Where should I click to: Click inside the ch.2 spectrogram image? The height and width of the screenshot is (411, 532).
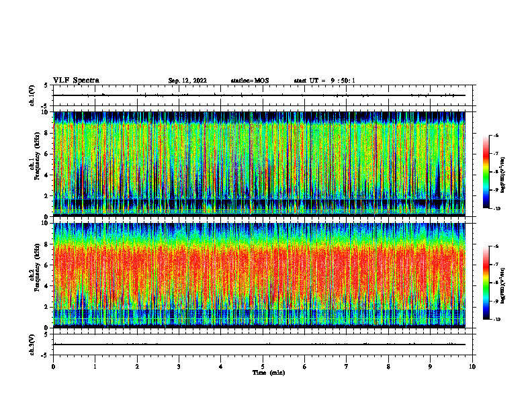coord(259,275)
